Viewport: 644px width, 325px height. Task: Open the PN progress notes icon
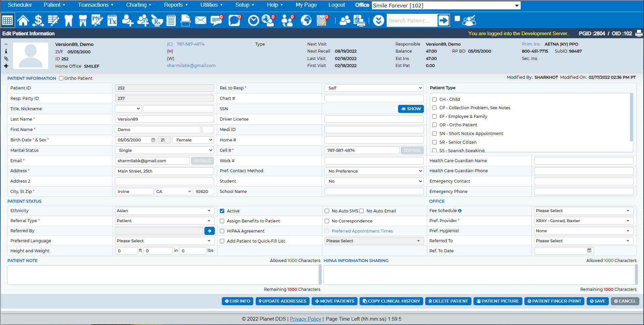(97, 20)
